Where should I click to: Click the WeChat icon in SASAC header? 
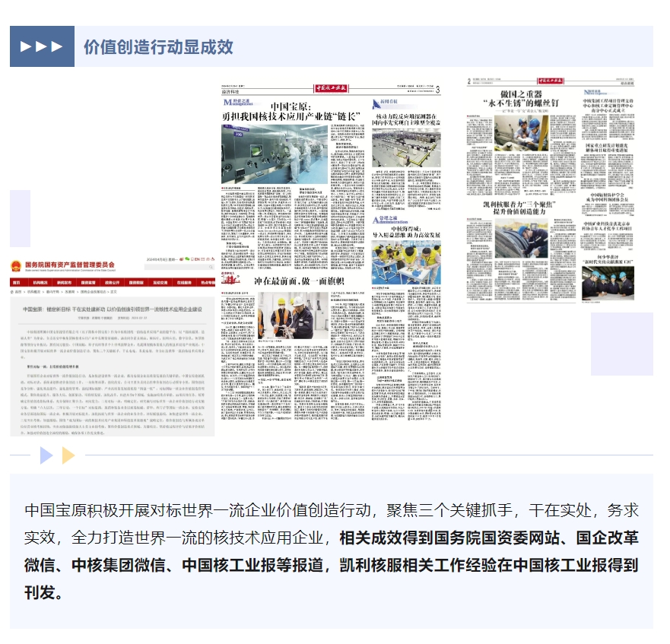tap(187, 259)
